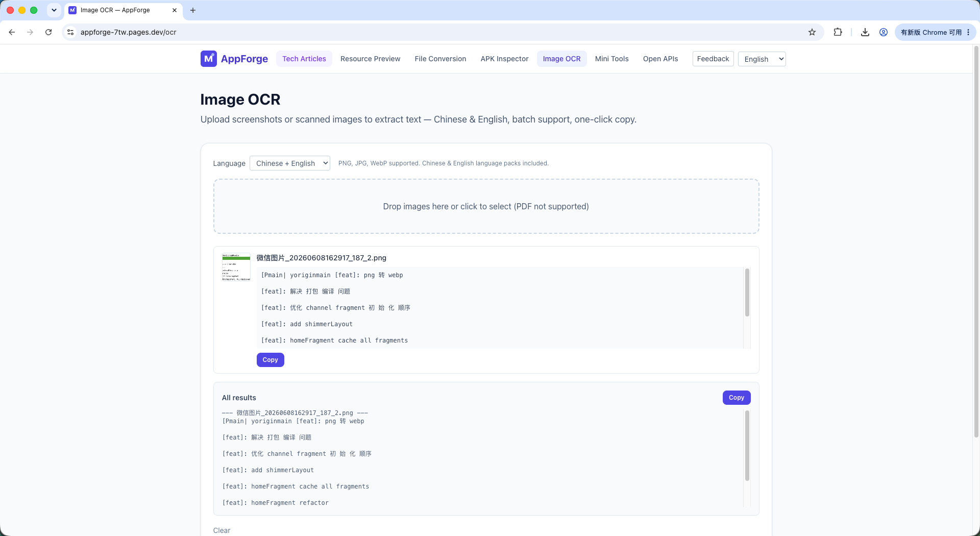Click the AppForge logo icon
The image size is (980, 536).
click(208, 59)
